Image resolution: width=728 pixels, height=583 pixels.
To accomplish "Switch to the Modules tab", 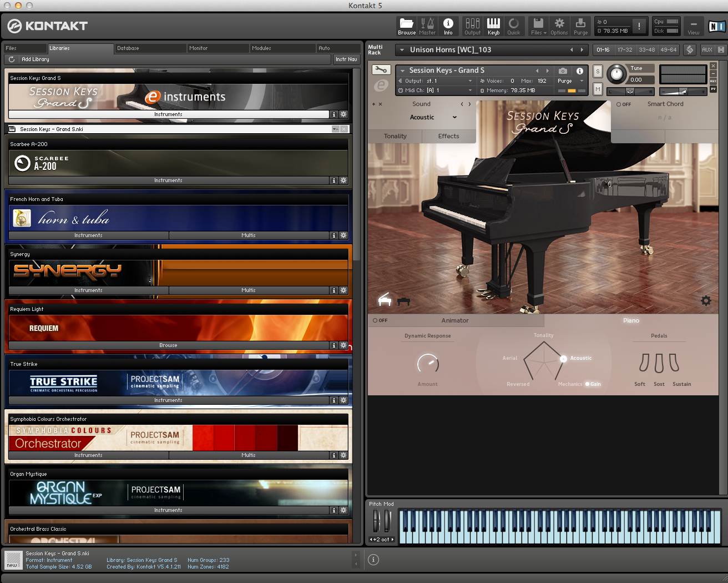I will click(x=282, y=48).
